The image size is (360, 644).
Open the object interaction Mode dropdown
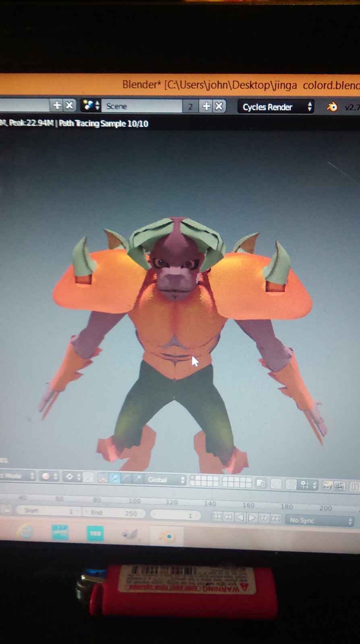point(17,476)
